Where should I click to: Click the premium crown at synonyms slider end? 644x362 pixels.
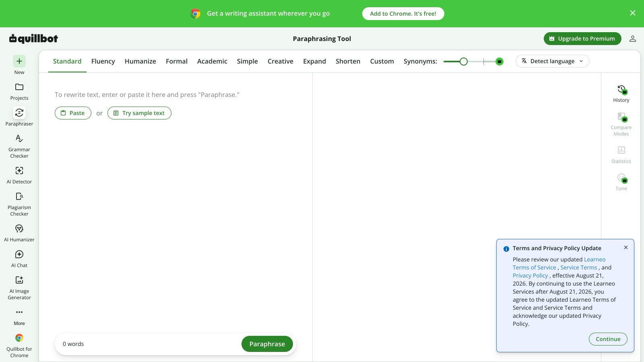[x=500, y=62]
